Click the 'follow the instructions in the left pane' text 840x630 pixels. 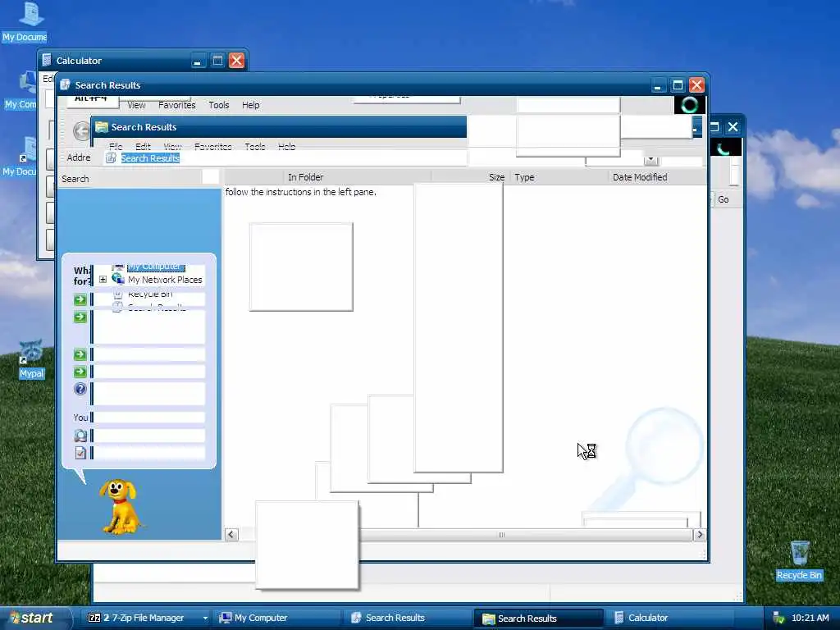(x=300, y=192)
